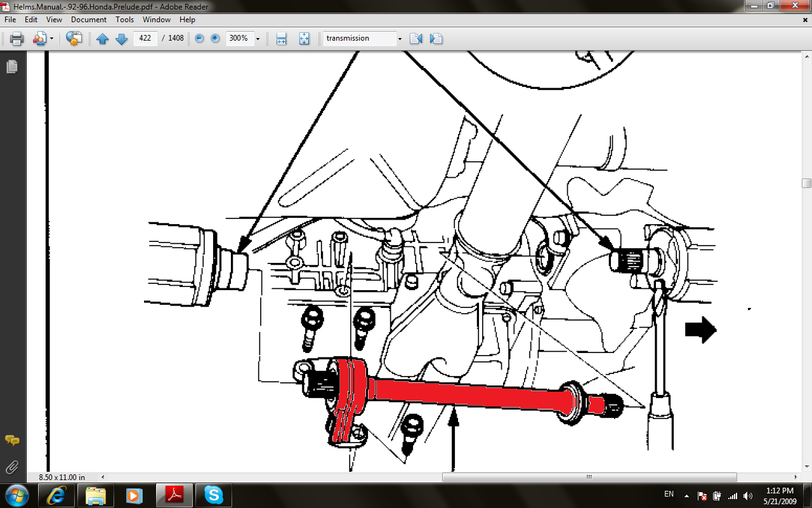
Task: Open the Tools menu
Action: [x=124, y=20]
